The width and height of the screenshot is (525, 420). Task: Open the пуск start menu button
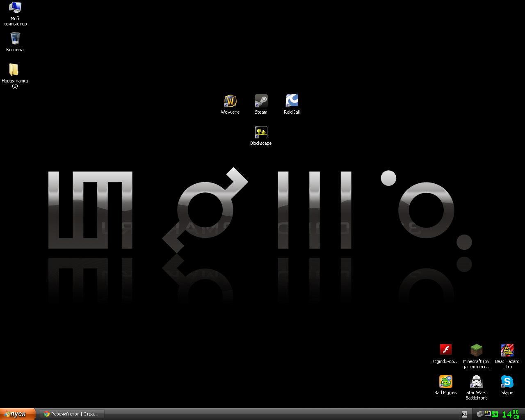[18, 414]
